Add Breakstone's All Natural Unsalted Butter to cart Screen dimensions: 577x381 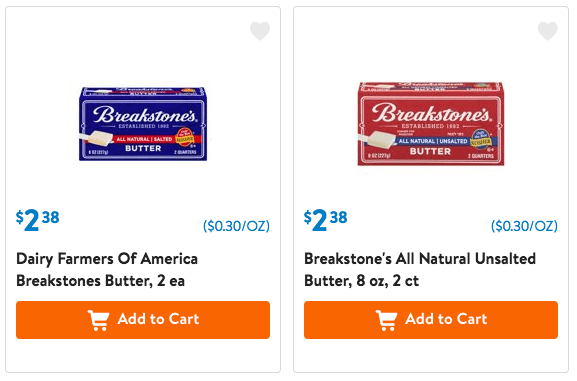[431, 320]
